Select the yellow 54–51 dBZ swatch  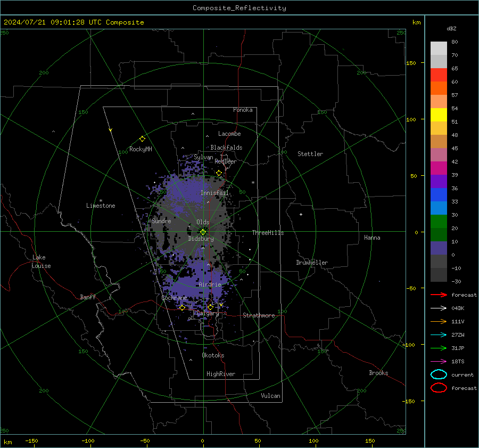[x=439, y=115]
